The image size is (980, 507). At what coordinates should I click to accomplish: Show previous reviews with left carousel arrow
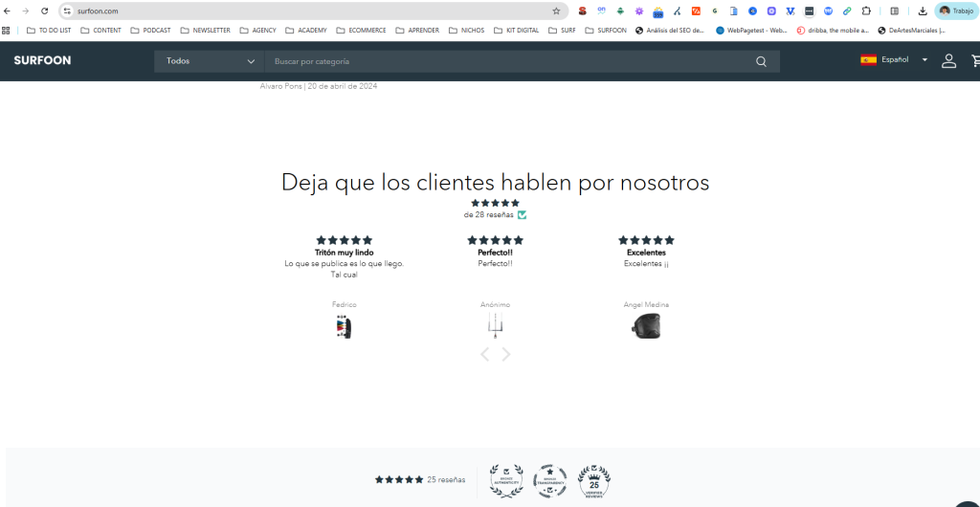tap(484, 354)
